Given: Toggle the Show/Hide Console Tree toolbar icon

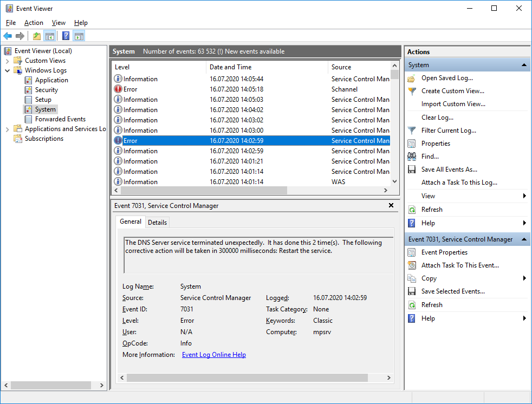Looking at the screenshot, I should click(50, 36).
